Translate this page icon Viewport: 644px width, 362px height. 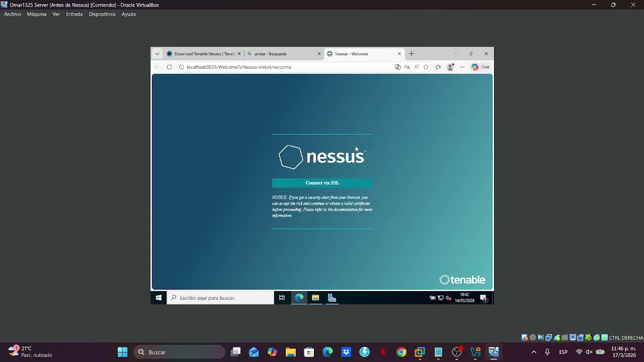(x=407, y=67)
